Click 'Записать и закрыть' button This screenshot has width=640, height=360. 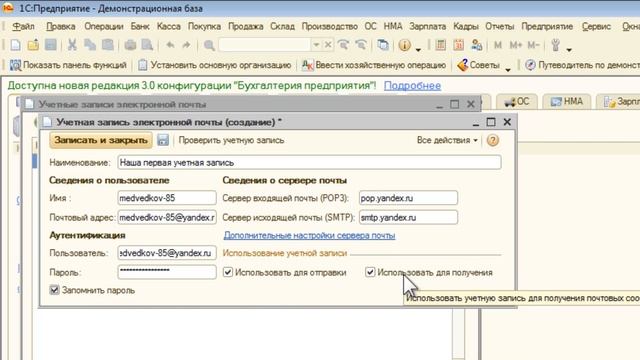pyautogui.click(x=101, y=140)
